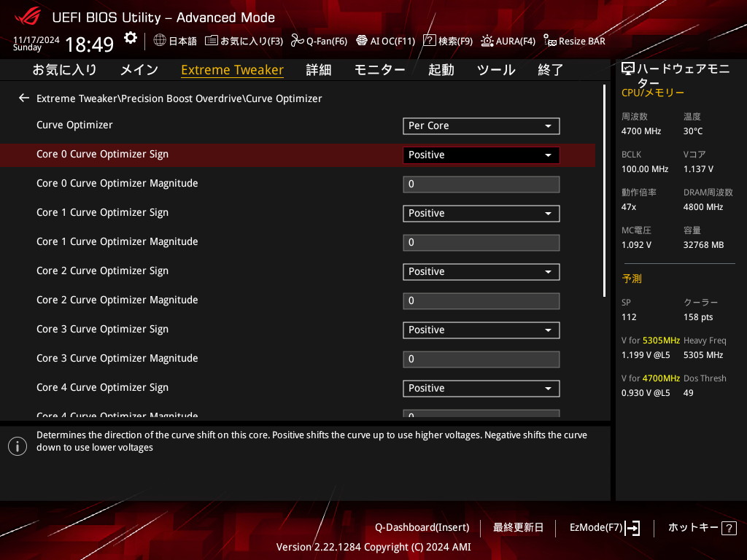Click the breadcrumb path text

coord(179,98)
